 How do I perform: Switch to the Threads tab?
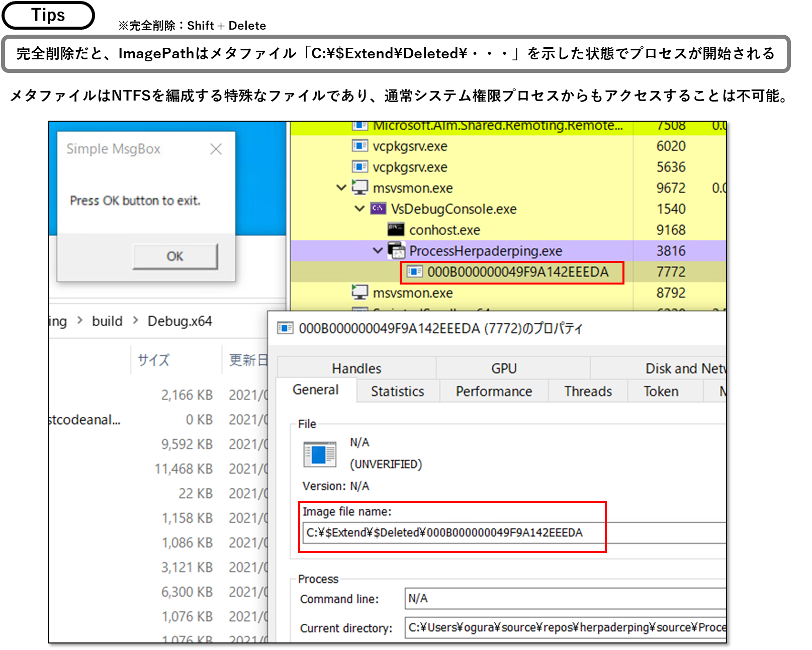(588, 391)
